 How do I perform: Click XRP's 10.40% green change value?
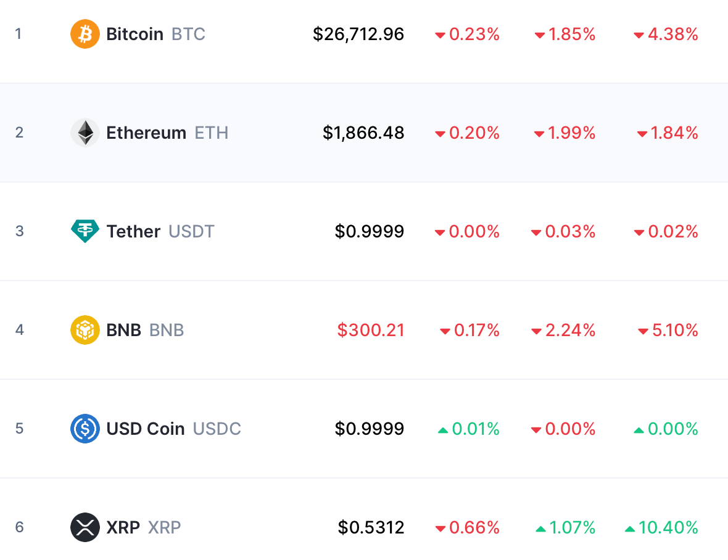(668, 527)
